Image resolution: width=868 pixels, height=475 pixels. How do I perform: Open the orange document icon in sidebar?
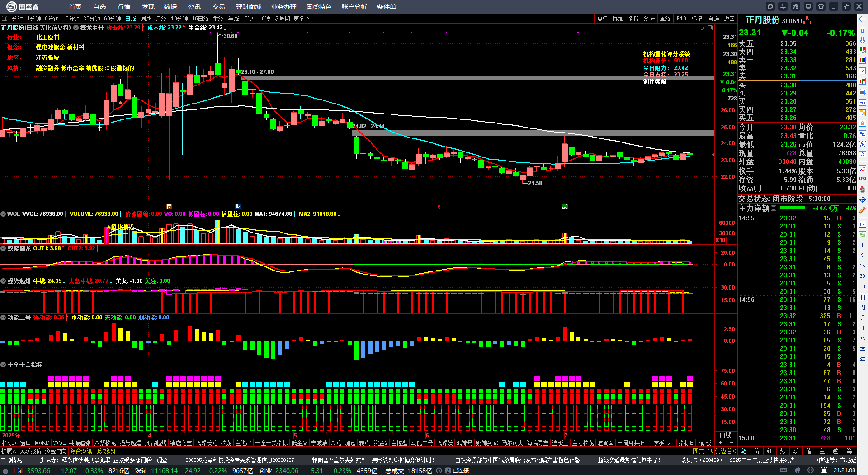(863, 123)
